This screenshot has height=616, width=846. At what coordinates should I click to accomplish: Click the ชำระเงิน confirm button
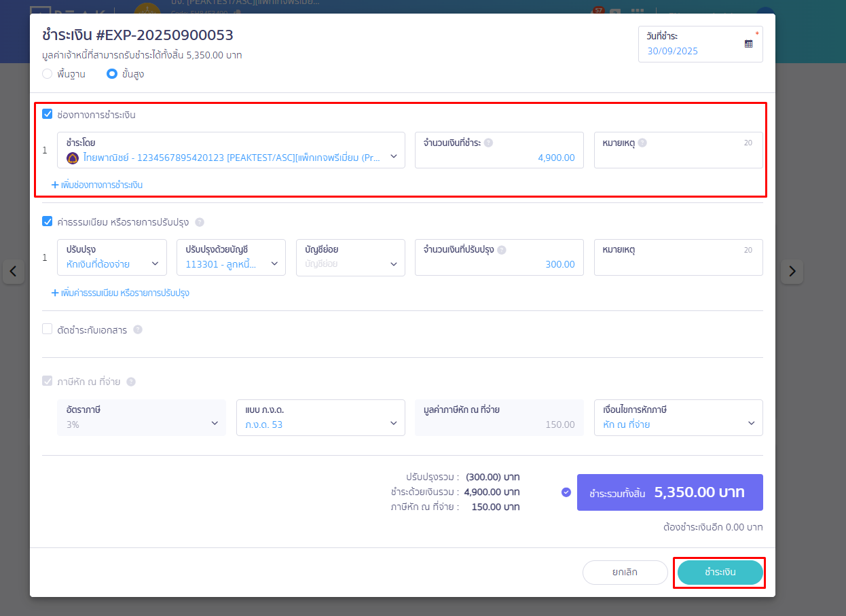click(x=720, y=573)
